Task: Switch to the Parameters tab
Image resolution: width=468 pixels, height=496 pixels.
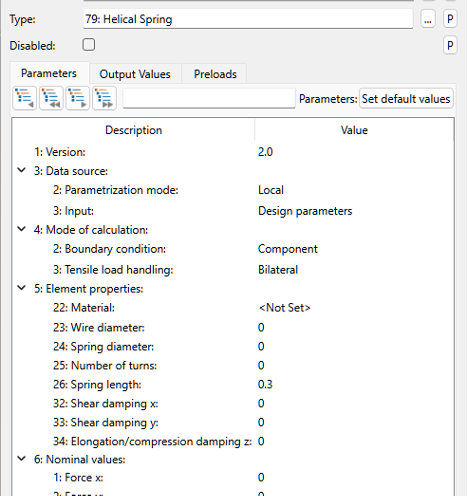Action: coord(49,73)
